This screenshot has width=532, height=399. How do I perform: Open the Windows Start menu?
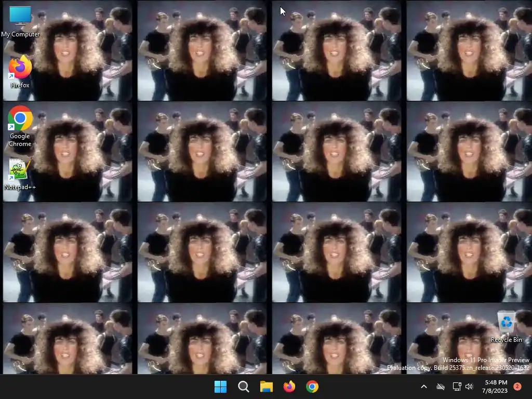coord(220,387)
